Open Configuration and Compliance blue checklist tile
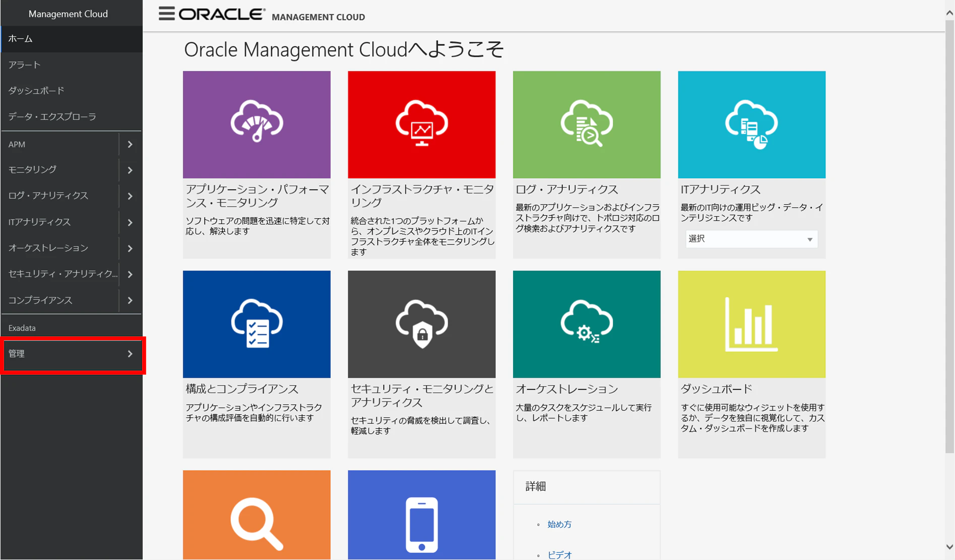 tap(257, 324)
